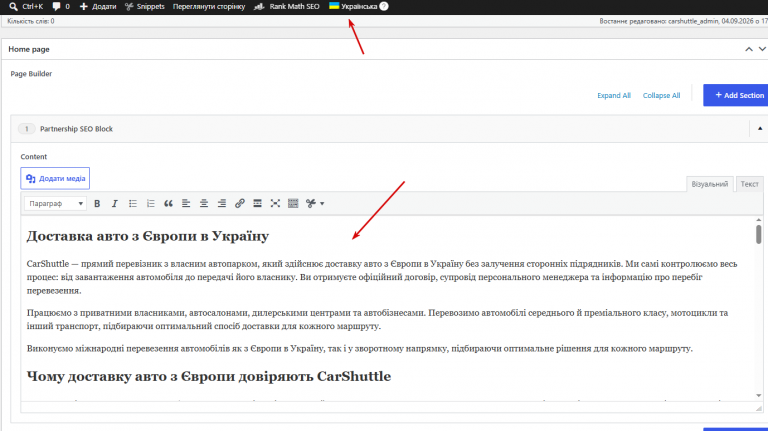This screenshot has width=768, height=431.
Task: Open Snippets in the admin bar
Action: pyautogui.click(x=144, y=6)
